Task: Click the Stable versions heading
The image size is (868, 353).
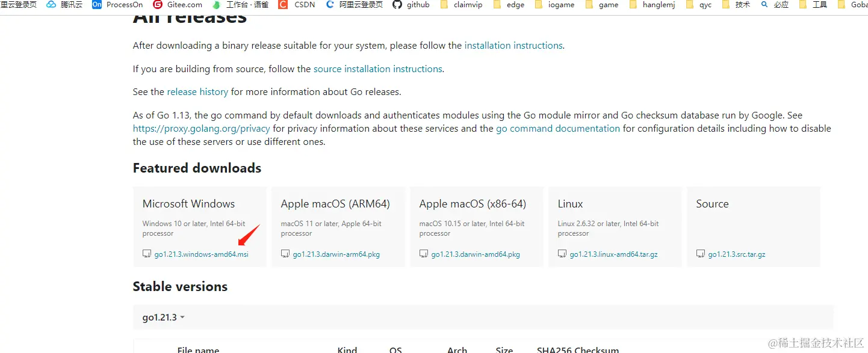Action: 180,287
